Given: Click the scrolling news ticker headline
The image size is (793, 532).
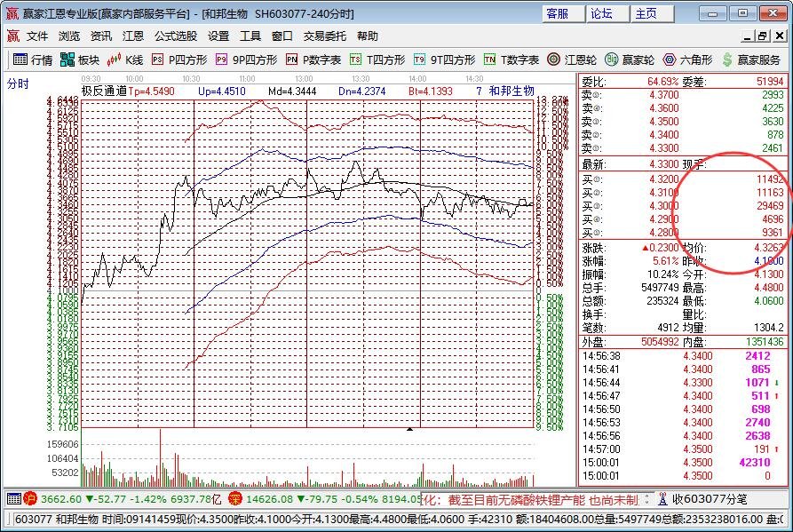Looking at the screenshot, I should (x=529, y=500).
